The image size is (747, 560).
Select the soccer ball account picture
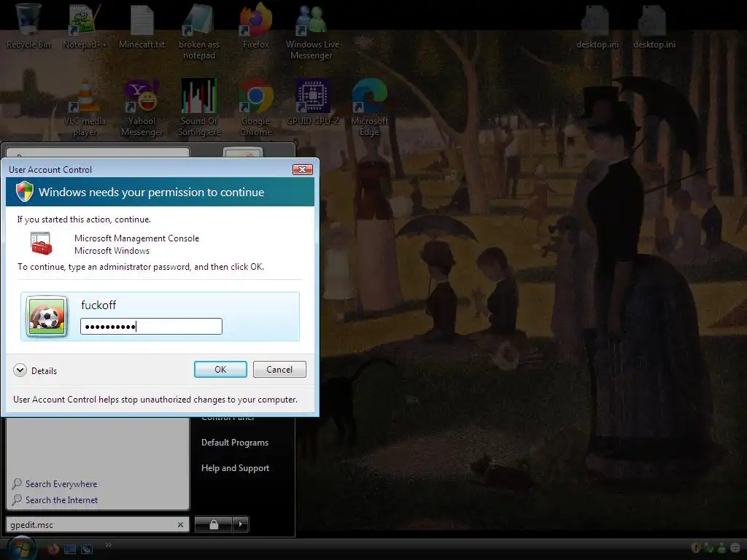point(47,316)
